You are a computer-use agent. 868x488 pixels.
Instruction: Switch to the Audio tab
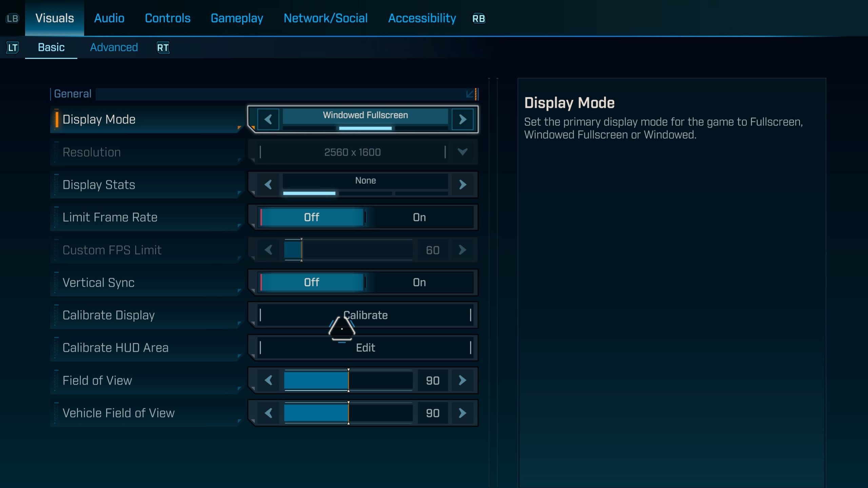[x=109, y=18]
